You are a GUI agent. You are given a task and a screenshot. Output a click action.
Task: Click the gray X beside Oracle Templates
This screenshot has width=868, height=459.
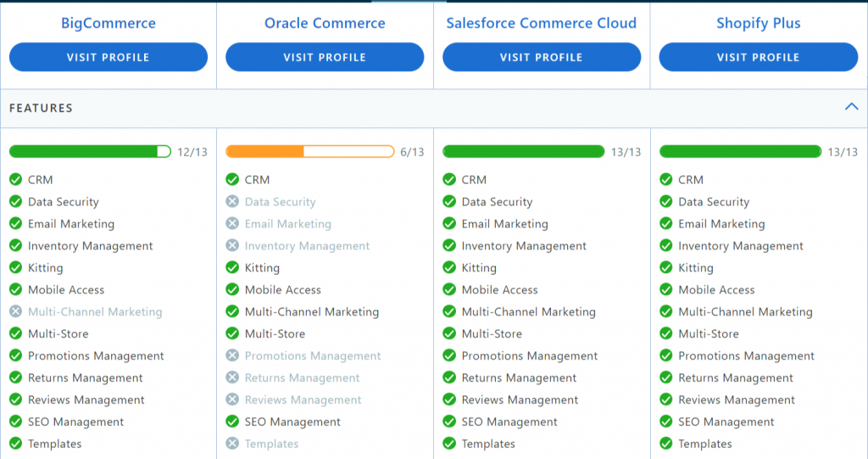pyautogui.click(x=232, y=444)
